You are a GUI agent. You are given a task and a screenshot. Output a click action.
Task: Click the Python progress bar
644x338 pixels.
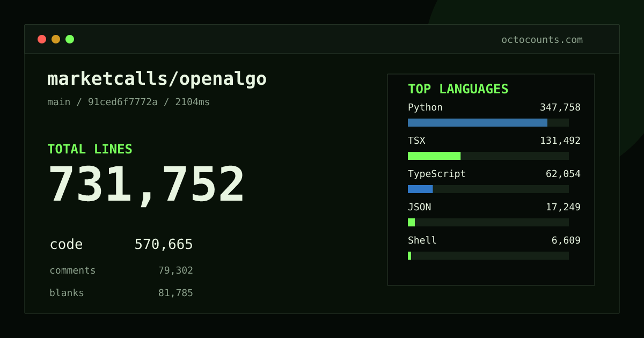488,122
